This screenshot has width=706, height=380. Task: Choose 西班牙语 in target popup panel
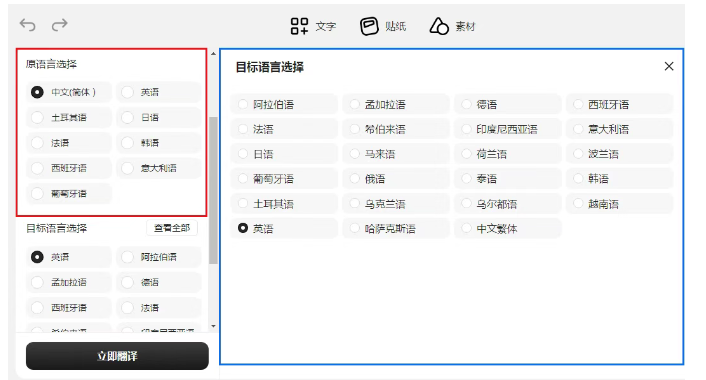point(619,104)
